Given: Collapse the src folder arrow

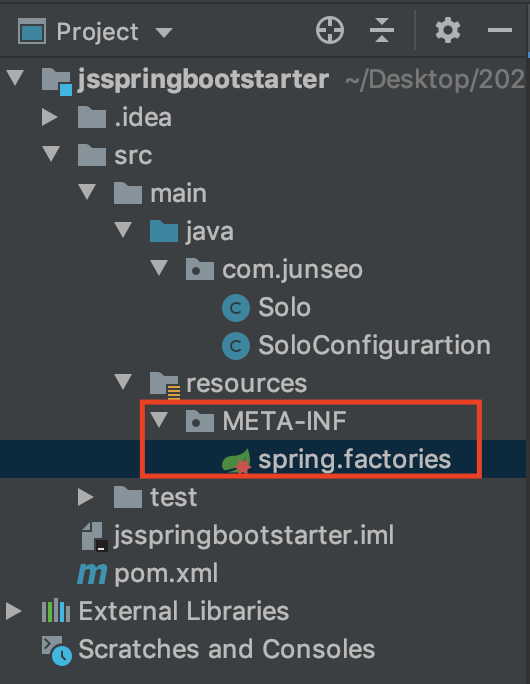Looking at the screenshot, I should pyautogui.click(x=51, y=154).
